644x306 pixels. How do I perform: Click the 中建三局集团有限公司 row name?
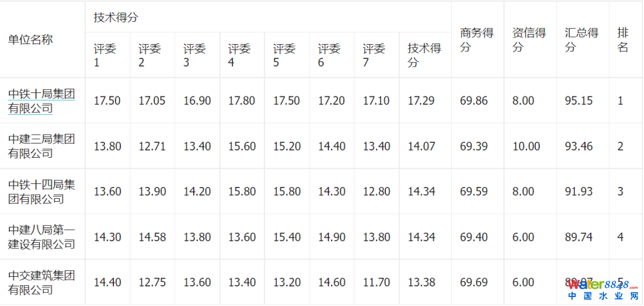pyautogui.click(x=42, y=146)
